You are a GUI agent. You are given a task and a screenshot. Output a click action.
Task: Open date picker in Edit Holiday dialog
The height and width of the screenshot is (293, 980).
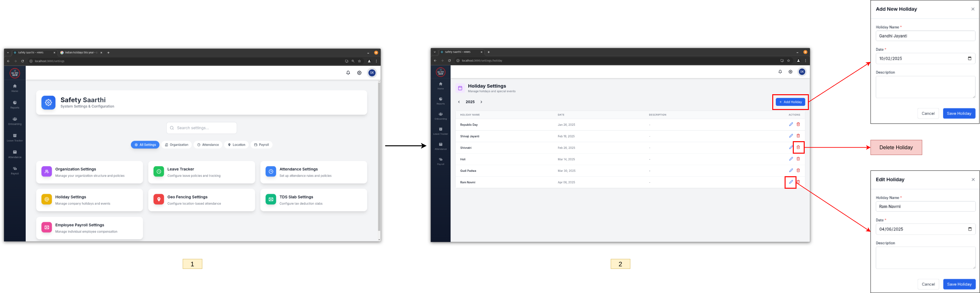[x=969, y=229]
